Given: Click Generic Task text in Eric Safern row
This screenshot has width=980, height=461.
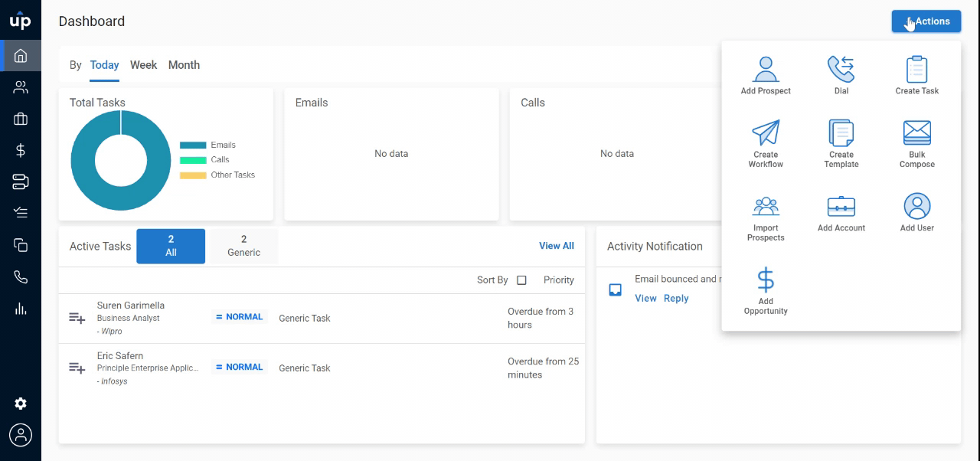Looking at the screenshot, I should pos(305,368).
